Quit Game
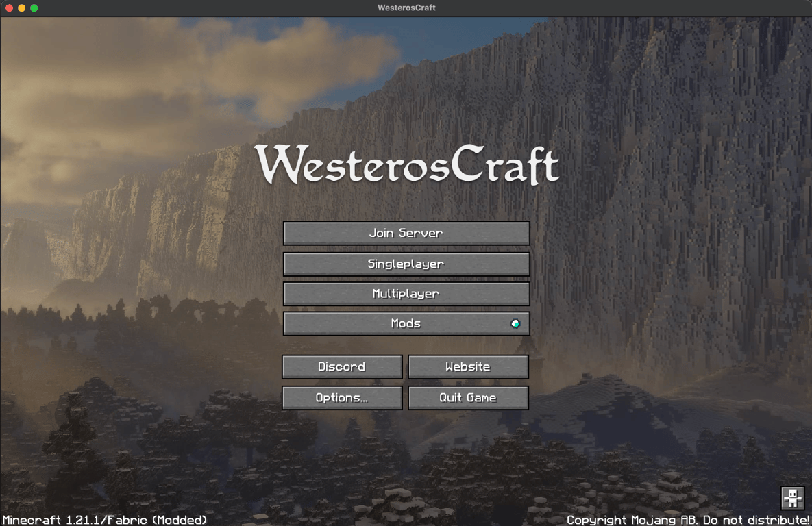Image resolution: width=812 pixels, height=526 pixels. click(x=468, y=398)
